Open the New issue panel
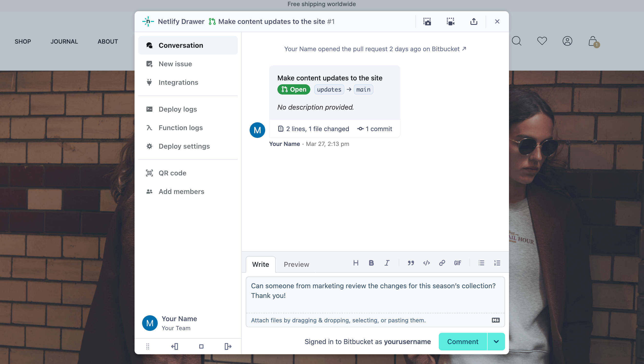 (175, 64)
